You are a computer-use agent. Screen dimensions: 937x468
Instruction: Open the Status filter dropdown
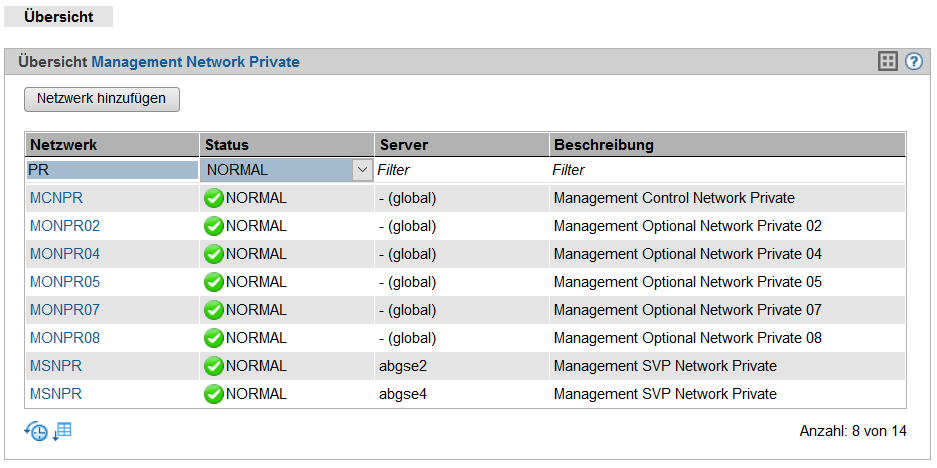point(362,170)
